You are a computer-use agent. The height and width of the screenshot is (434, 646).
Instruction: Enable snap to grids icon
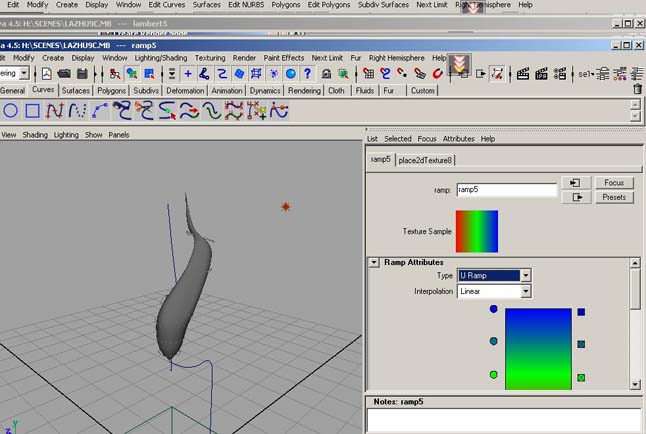368,74
